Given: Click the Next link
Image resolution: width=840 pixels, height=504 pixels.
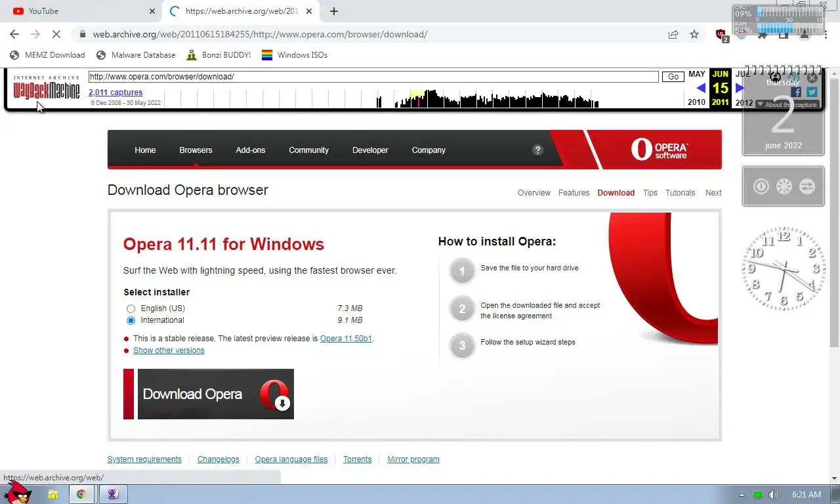Looking at the screenshot, I should 713,193.
